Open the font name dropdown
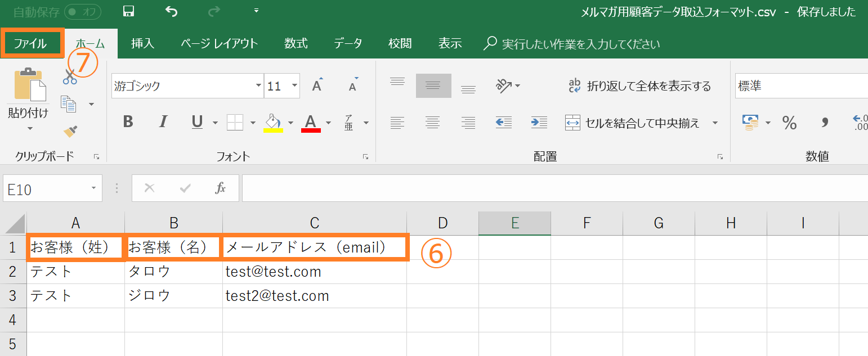 point(258,86)
